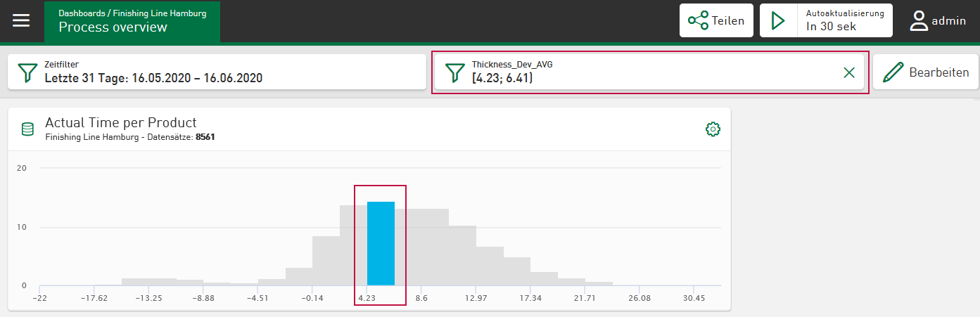
Task: Click the y-axis label 20
Action: pos(22,168)
